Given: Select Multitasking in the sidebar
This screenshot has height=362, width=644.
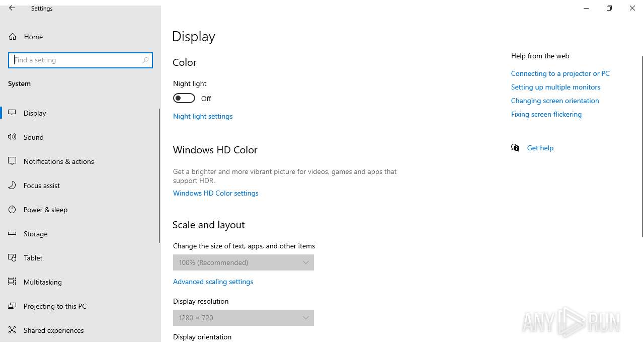Looking at the screenshot, I should [80, 282].
